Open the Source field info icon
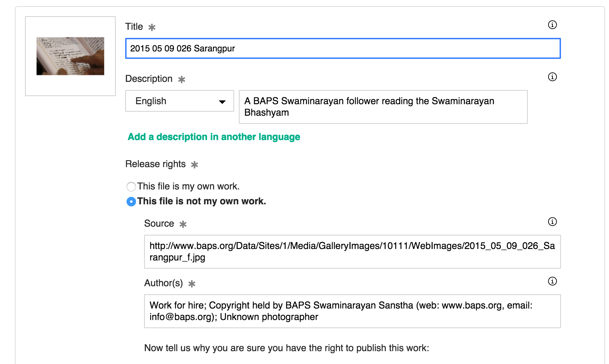This screenshot has height=364, width=609. [552, 222]
